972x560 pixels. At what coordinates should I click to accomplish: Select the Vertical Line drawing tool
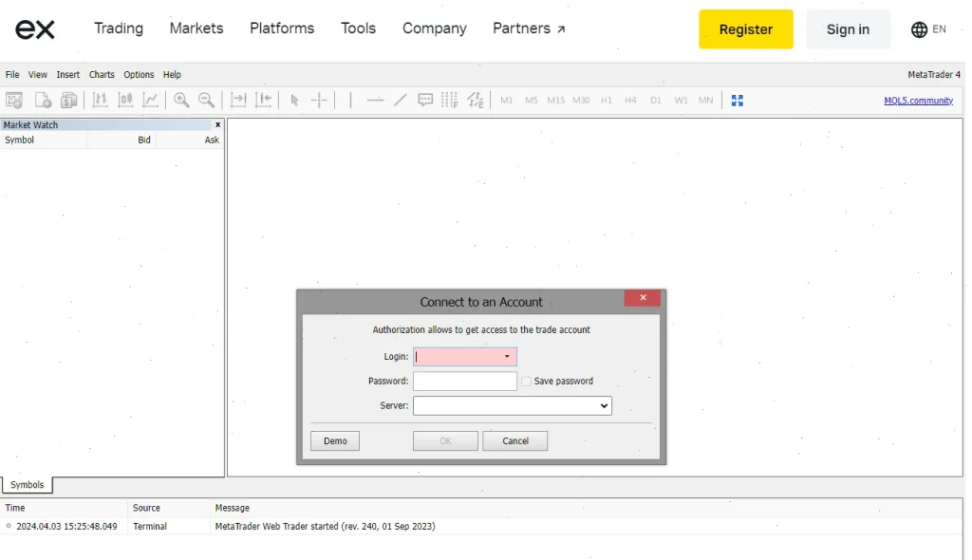click(350, 100)
